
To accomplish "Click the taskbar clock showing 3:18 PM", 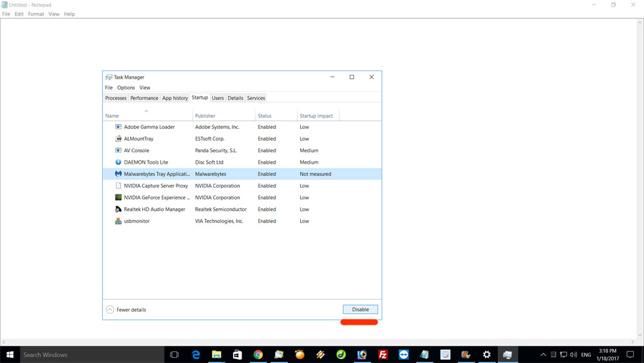I will (x=607, y=355).
